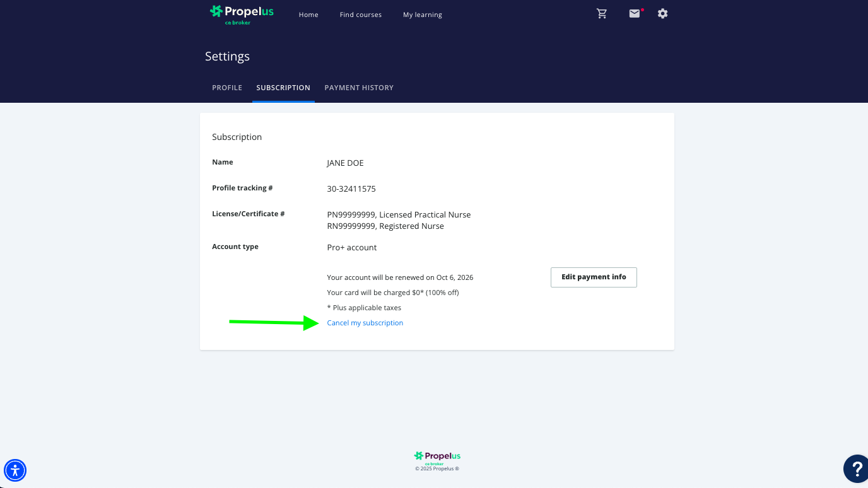The width and height of the screenshot is (868, 488).
Task: Open the accessibility options icon
Action: (15, 470)
